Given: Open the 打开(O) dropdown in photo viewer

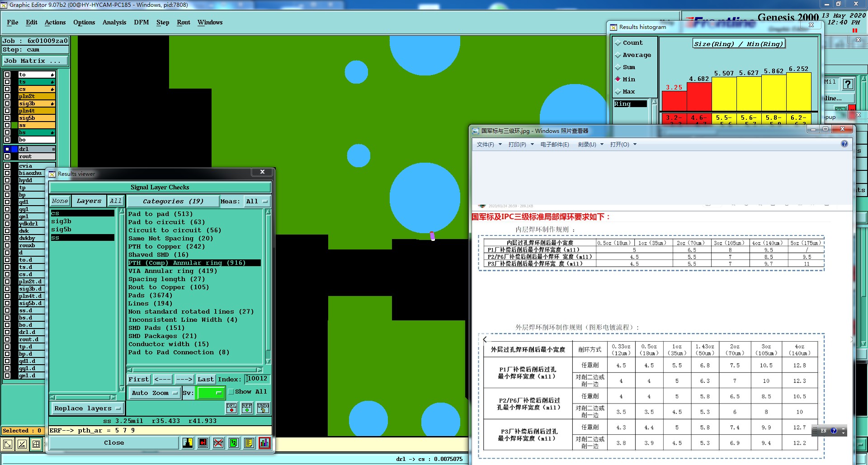Looking at the screenshot, I should tap(623, 145).
